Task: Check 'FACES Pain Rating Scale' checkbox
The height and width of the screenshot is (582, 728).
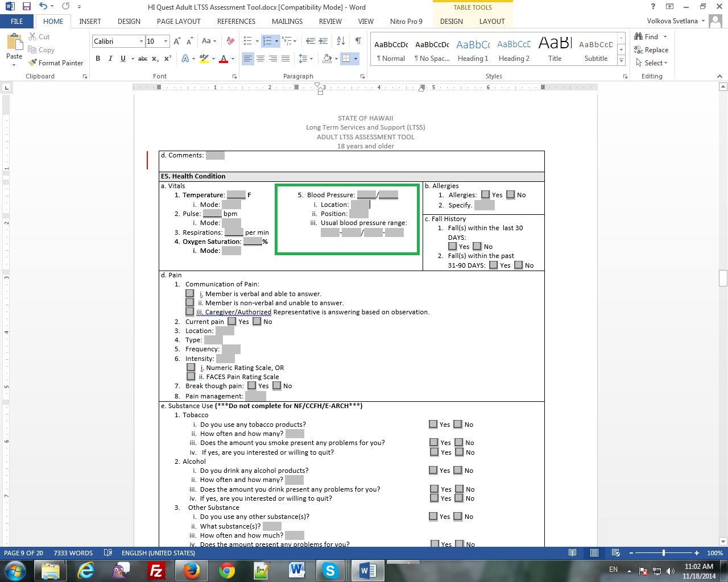Action: (x=191, y=376)
